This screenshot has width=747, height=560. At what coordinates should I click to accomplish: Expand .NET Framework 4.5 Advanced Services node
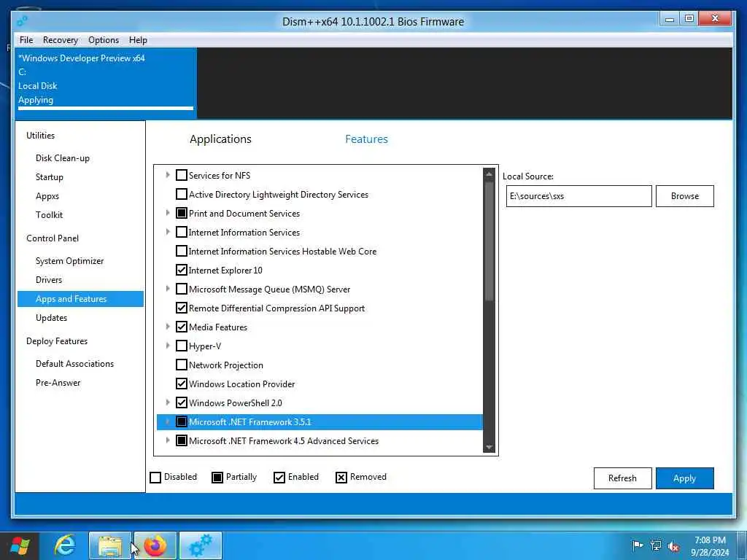(167, 440)
